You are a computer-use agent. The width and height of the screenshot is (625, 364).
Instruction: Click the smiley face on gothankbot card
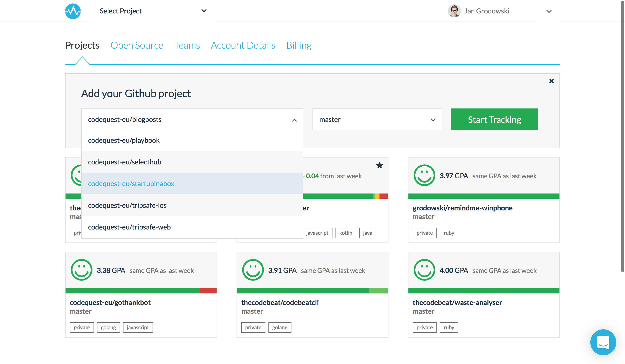click(x=81, y=270)
